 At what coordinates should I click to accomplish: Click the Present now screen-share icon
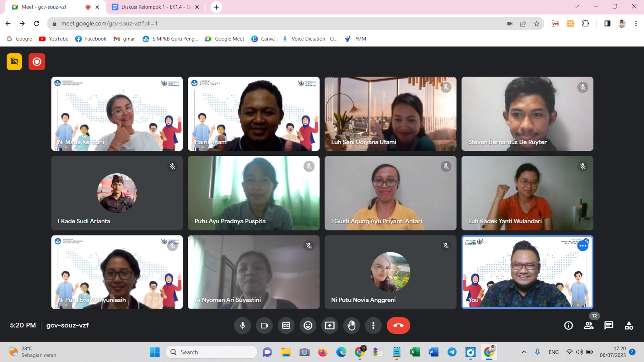click(x=330, y=326)
